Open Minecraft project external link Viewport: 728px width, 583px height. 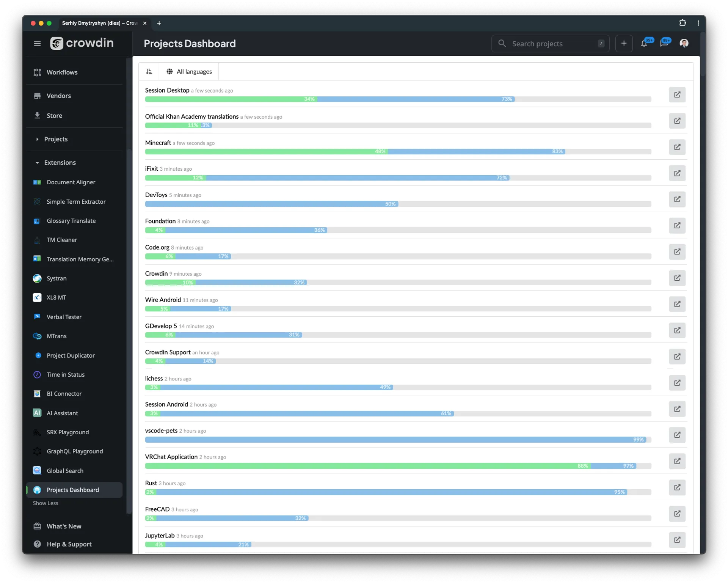(678, 147)
